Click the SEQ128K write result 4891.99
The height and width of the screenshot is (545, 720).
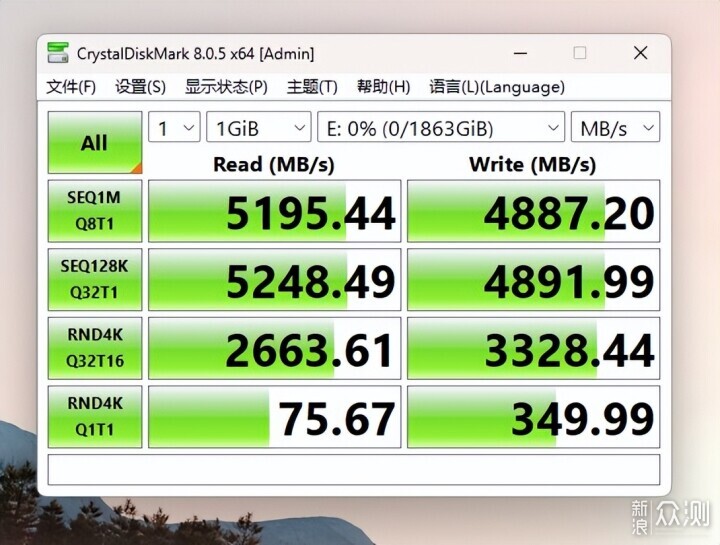click(x=534, y=280)
